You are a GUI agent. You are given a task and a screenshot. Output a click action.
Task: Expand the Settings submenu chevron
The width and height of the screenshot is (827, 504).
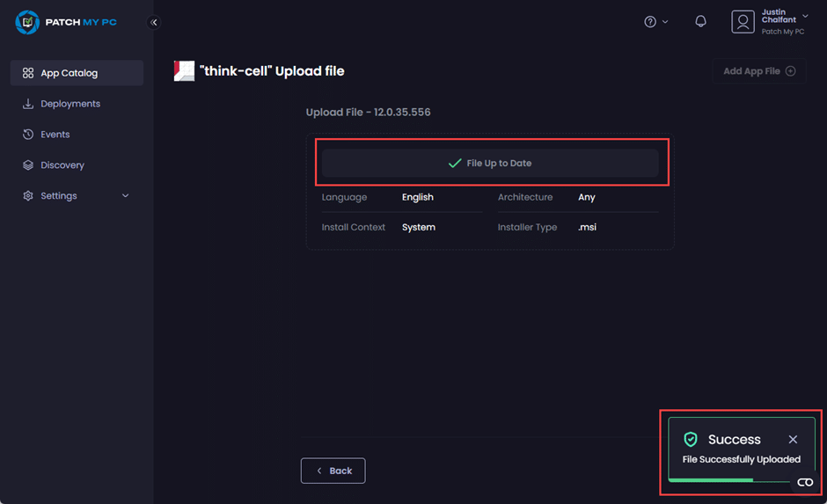click(125, 196)
